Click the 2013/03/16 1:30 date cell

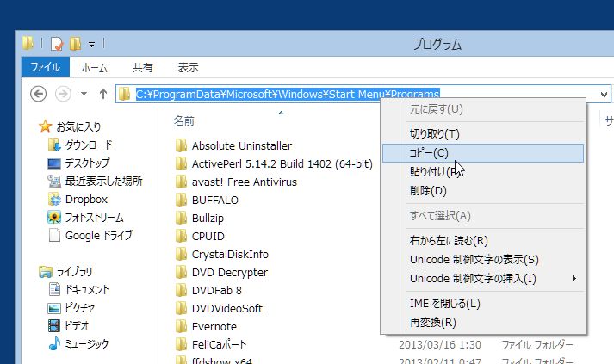pyautogui.click(x=440, y=345)
